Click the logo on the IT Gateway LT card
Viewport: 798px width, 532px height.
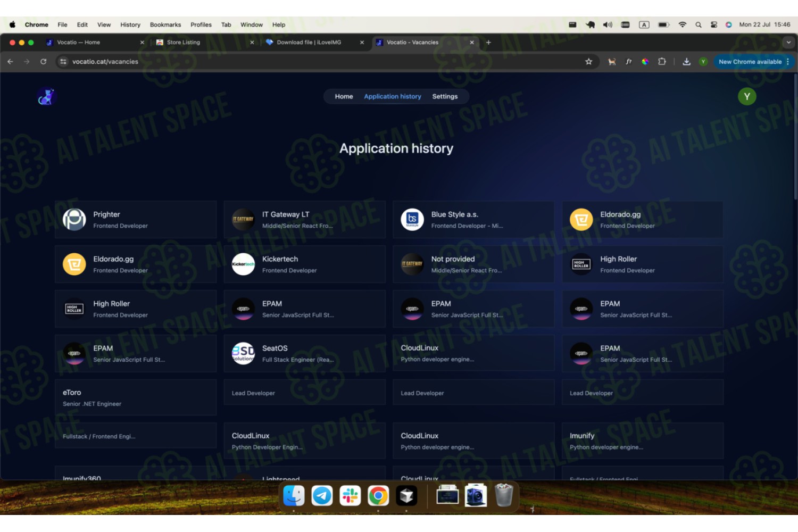coord(243,219)
